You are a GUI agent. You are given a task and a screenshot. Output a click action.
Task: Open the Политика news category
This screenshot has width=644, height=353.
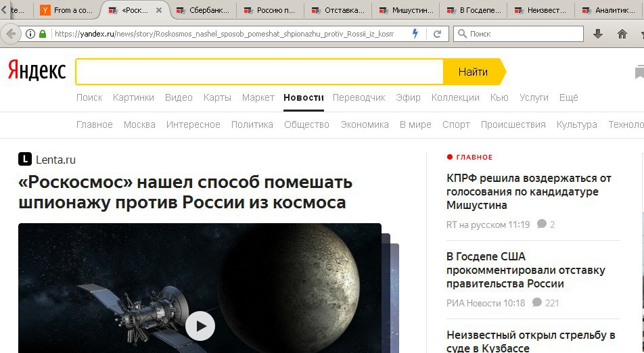click(x=252, y=125)
